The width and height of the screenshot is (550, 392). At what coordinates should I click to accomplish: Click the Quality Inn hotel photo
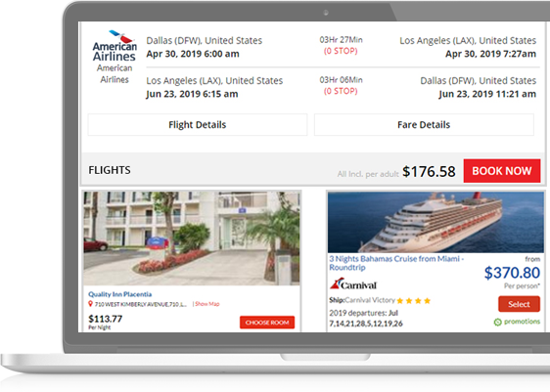tap(192, 239)
